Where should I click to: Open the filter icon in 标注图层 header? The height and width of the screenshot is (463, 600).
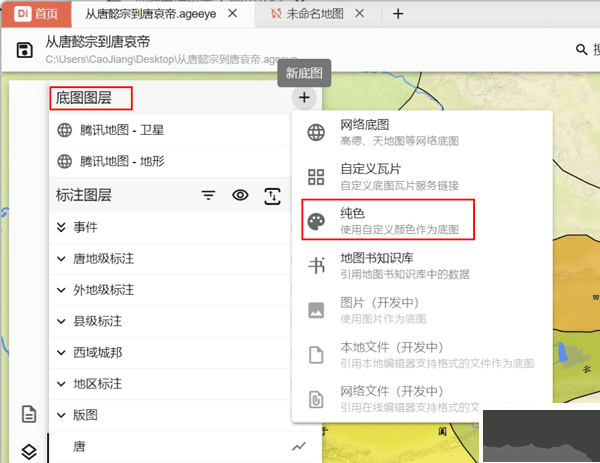pyautogui.click(x=209, y=196)
